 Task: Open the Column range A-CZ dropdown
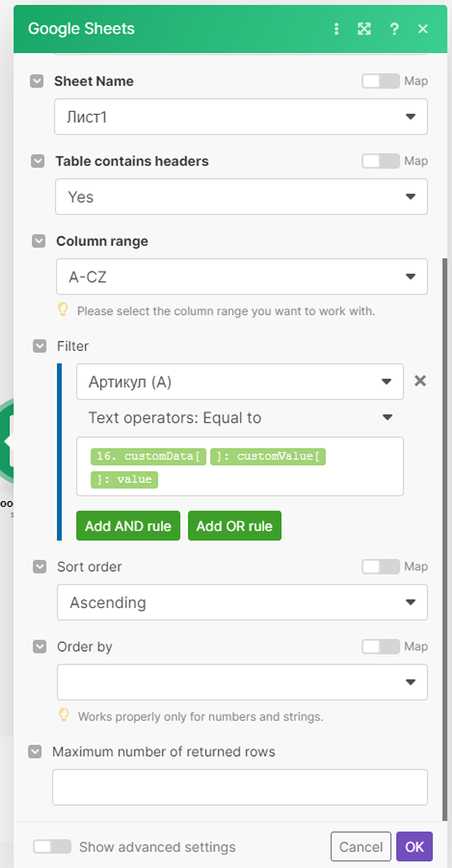[242, 277]
